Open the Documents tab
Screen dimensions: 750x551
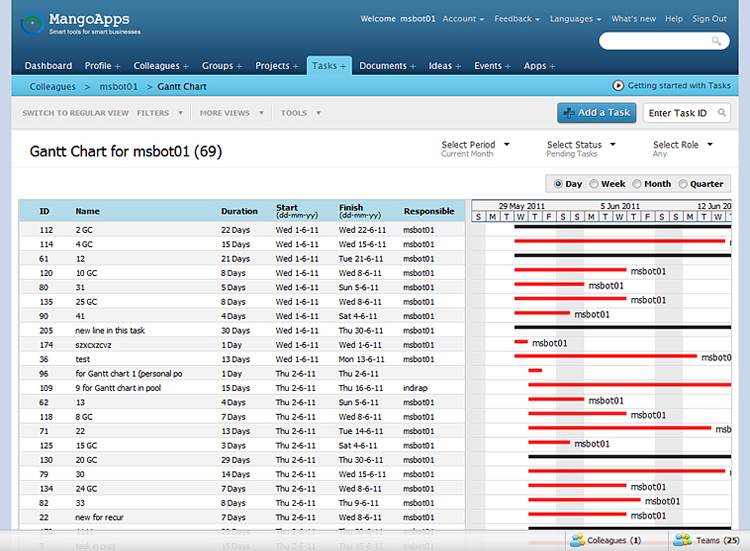pos(383,66)
